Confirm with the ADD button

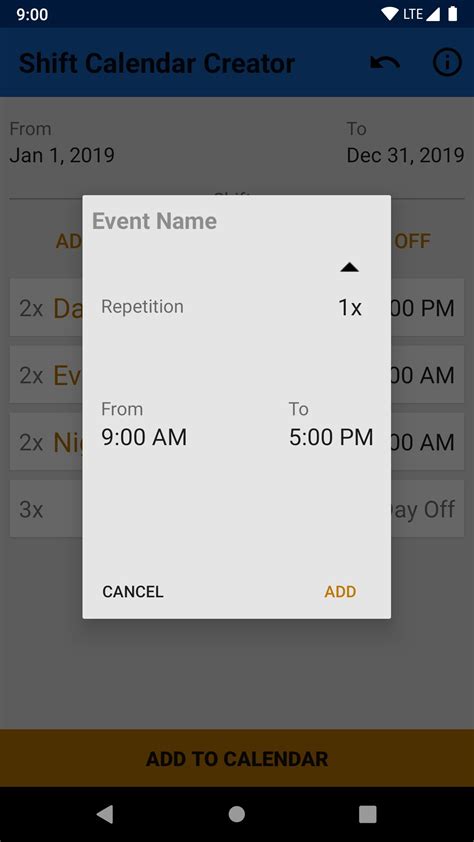[340, 592]
